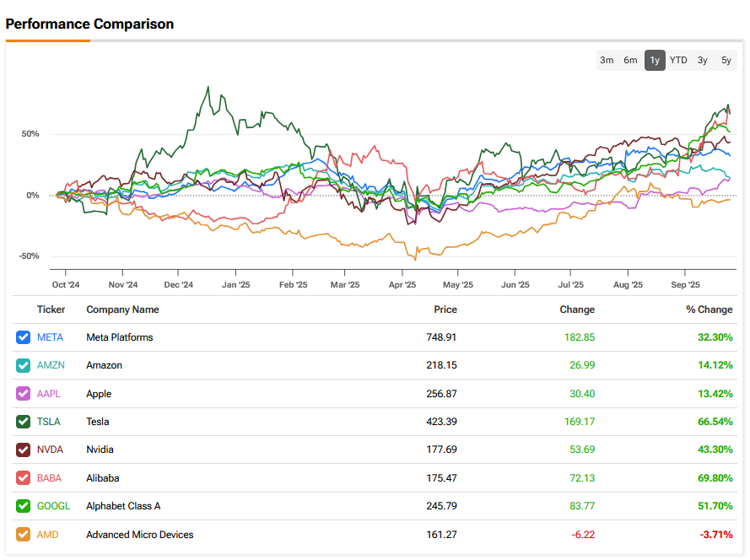The height and width of the screenshot is (560, 750).
Task: Click the Alibaba change value 72.13
Action: pyautogui.click(x=582, y=477)
